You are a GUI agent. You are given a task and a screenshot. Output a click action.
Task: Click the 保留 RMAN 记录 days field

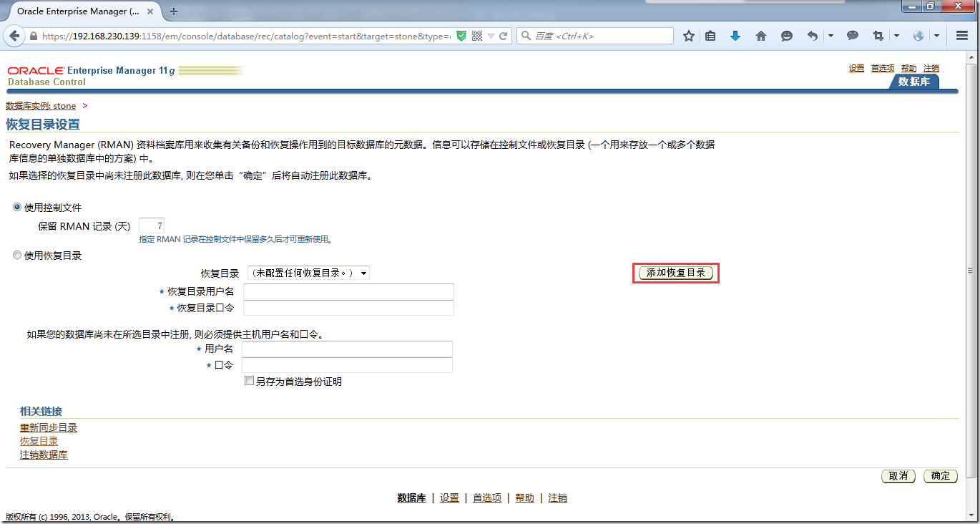[x=152, y=225]
